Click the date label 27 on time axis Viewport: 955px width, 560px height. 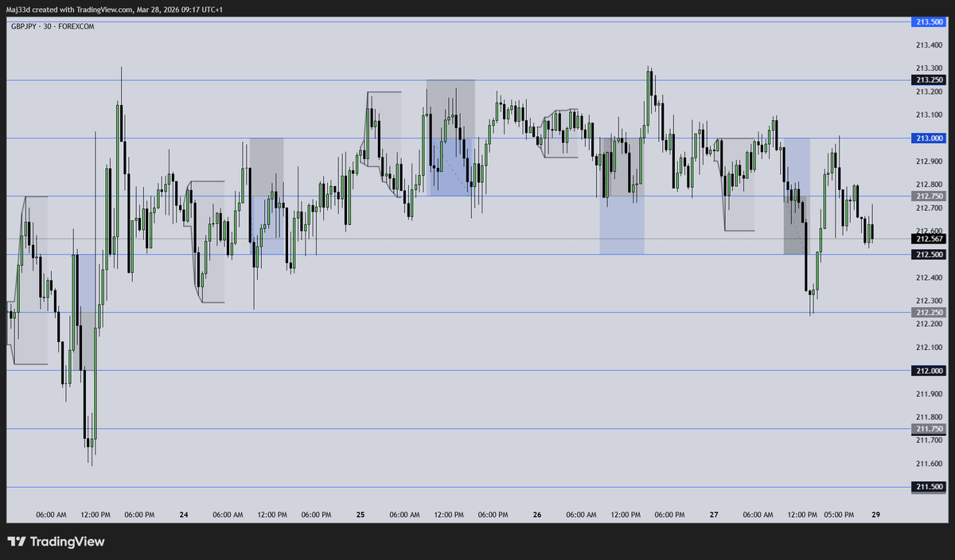[x=714, y=515]
